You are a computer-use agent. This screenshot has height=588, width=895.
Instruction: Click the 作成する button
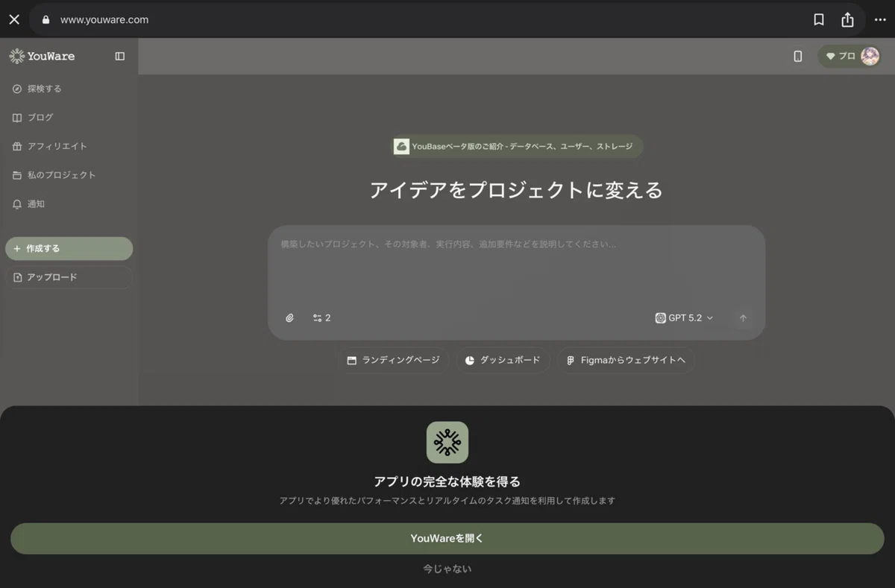coord(69,248)
